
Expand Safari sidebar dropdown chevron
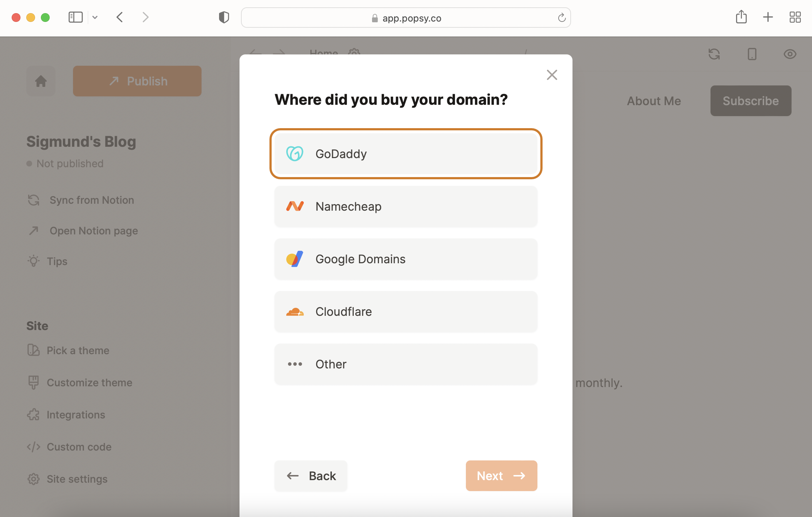(x=95, y=17)
